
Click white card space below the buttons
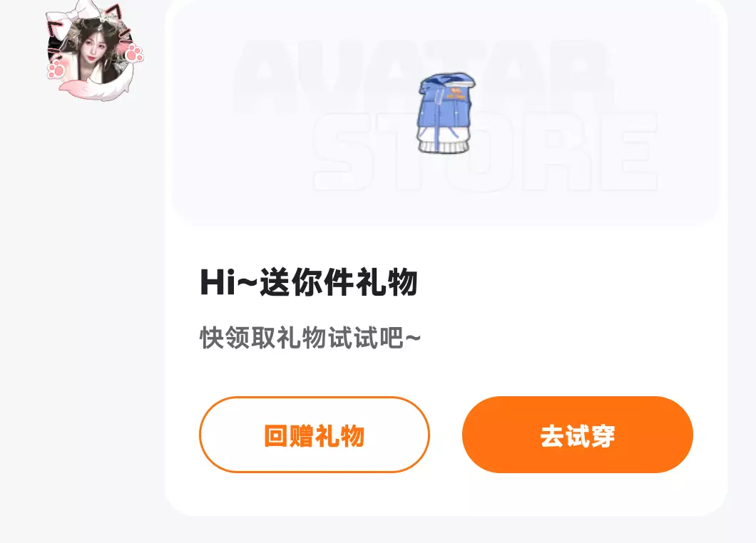click(446, 494)
